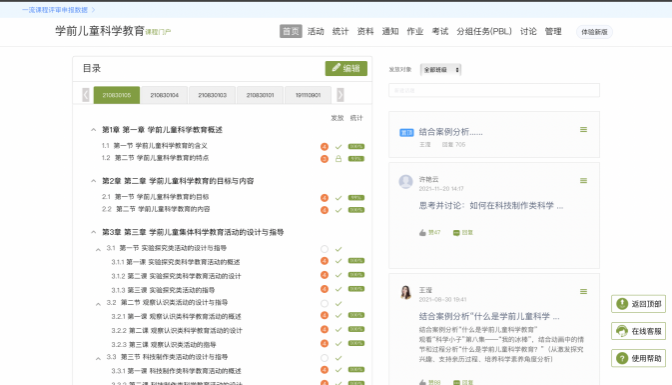Click the post text input field
This screenshot has width=672, height=385.
tap(494, 90)
